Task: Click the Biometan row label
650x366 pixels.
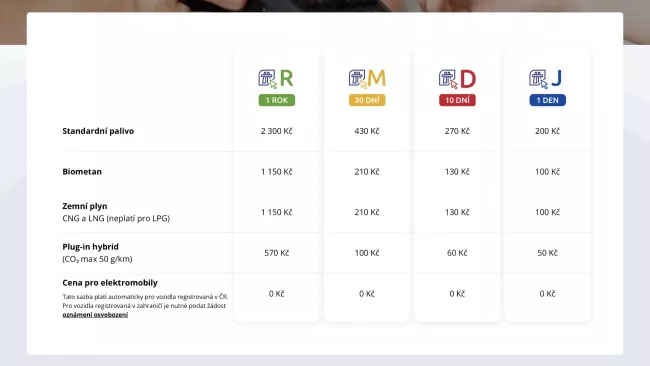Action: click(82, 172)
